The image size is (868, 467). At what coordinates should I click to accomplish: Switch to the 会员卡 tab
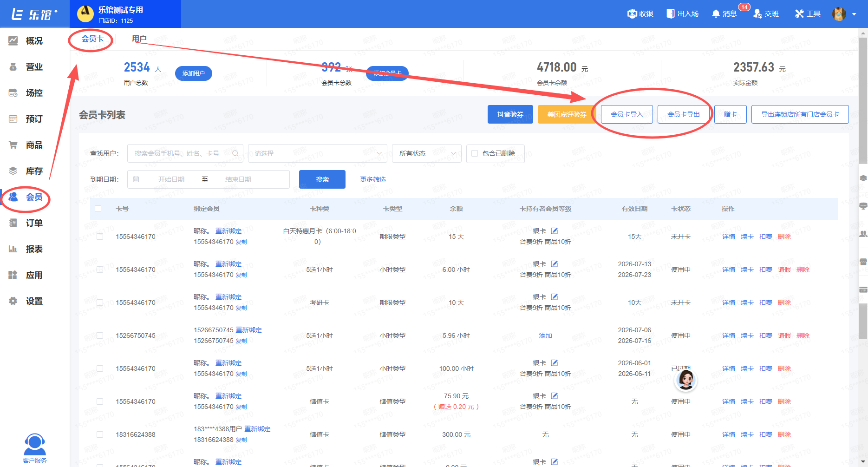click(93, 39)
